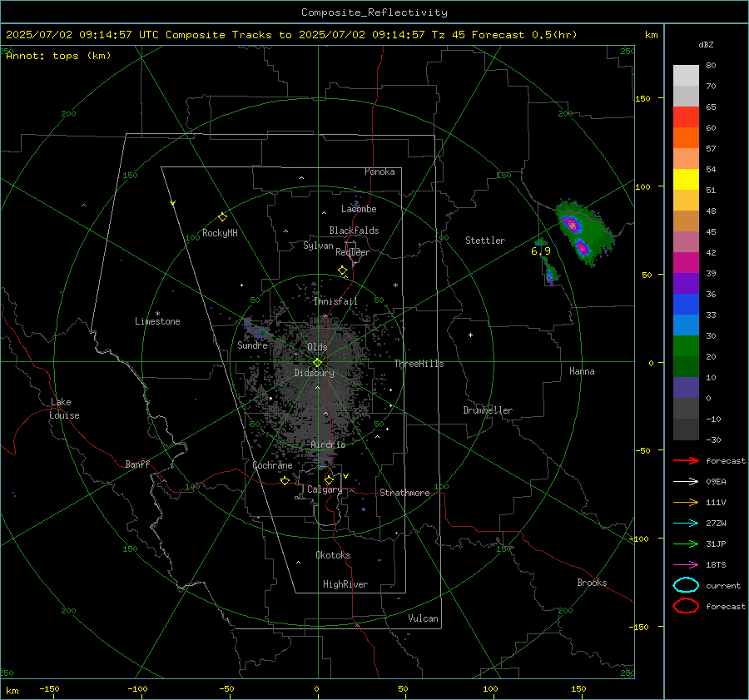749x700 pixels.
Task: Pick the blue 33-36 dBZ color swatch
Action: 686,304
